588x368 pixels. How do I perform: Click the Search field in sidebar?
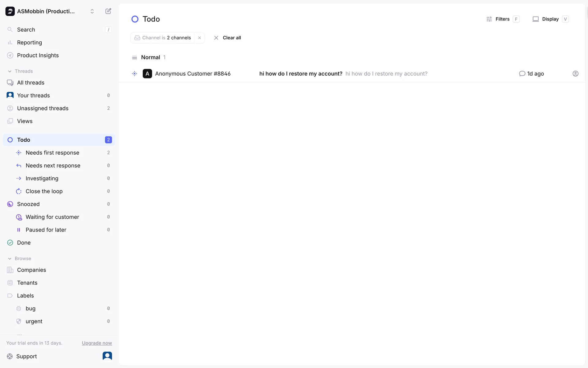tap(58, 30)
